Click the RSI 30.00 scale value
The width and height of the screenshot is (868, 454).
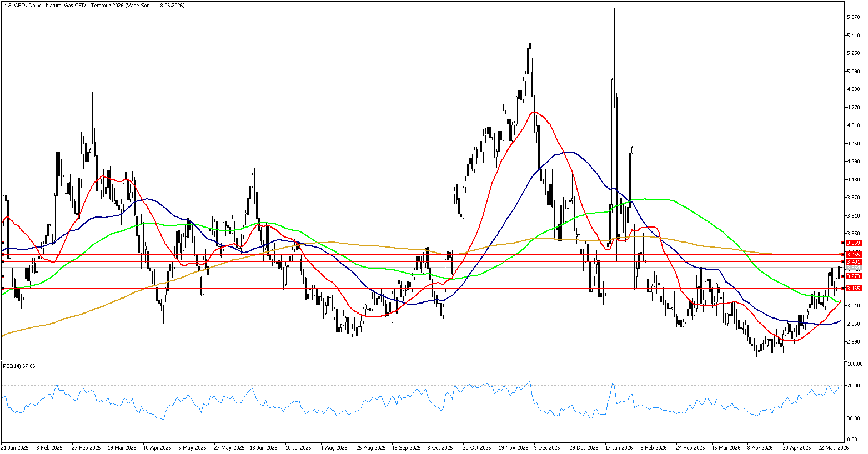854,418
